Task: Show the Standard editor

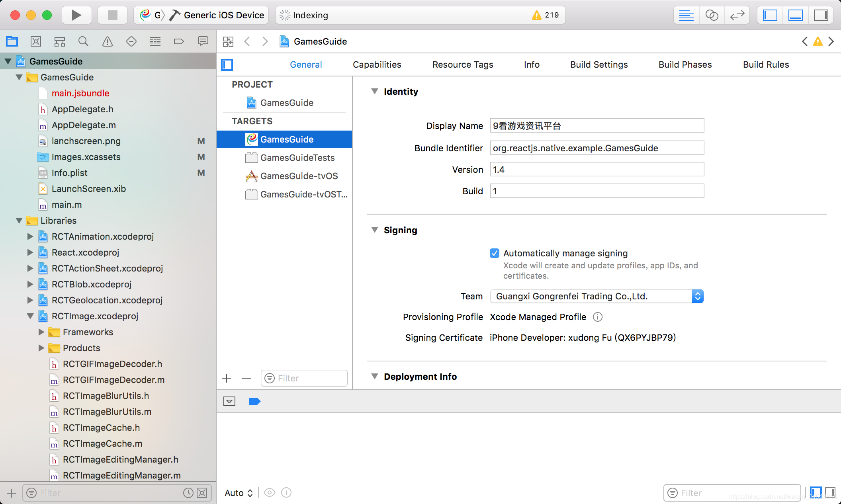Action: (x=686, y=15)
